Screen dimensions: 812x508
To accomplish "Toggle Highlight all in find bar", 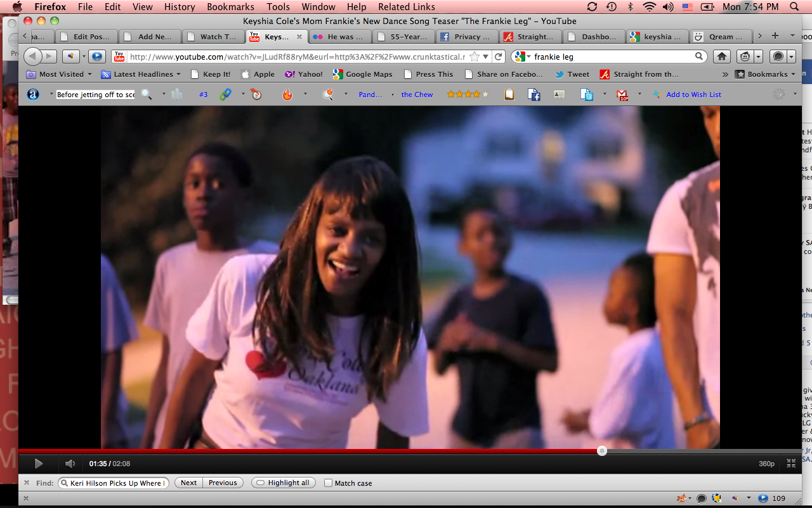I will (x=282, y=483).
